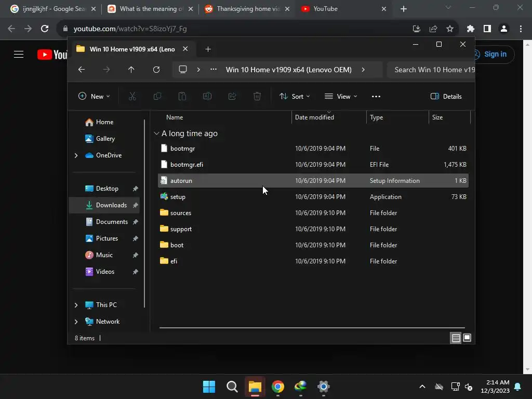Image resolution: width=532 pixels, height=399 pixels.
Task: Open Windows taskbar Search
Action: tap(232, 387)
